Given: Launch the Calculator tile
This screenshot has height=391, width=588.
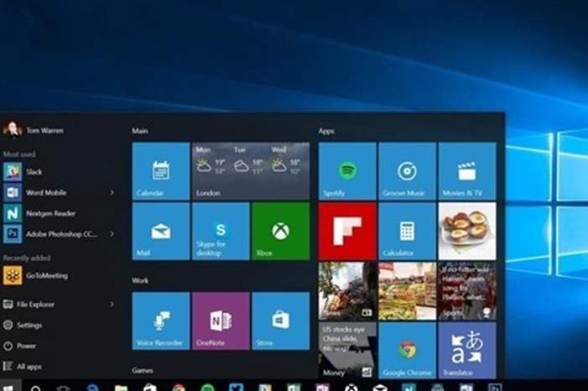Looking at the screenshot, I should pyautogui.click(x=407, y=231).
